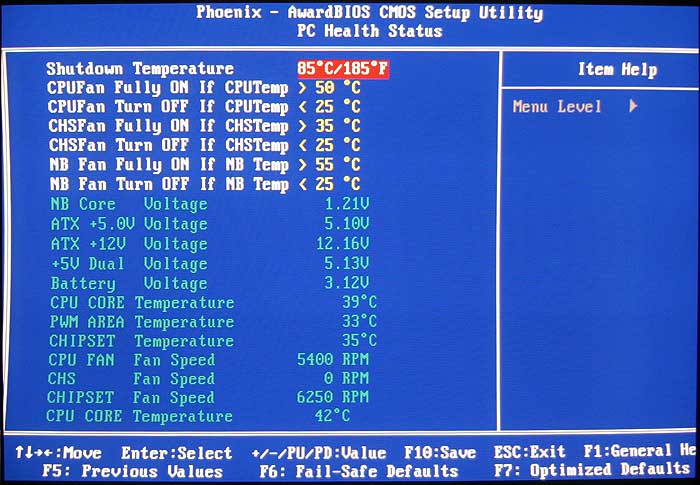Click the 39°C CPU core temperature reading
The height and width of the screenshot is (485, 700).
coord(359,302)
